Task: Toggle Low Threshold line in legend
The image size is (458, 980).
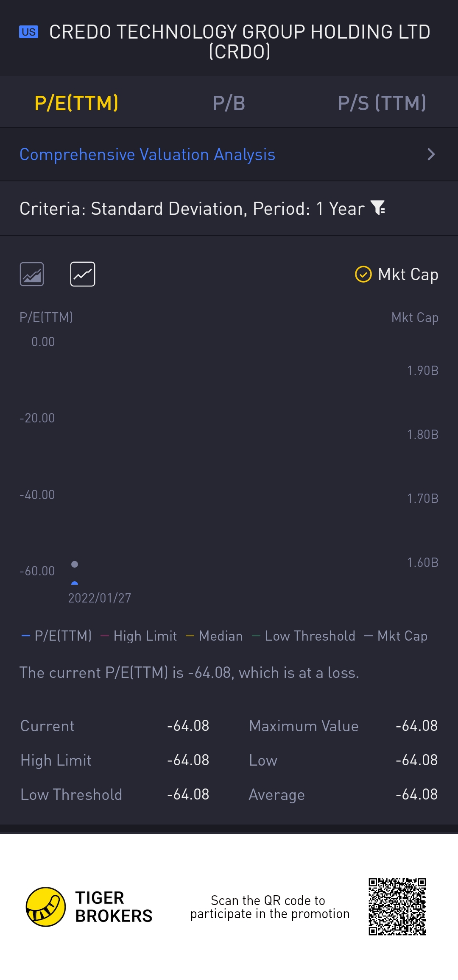Action: pyautogui.click(x=304, y=636)
